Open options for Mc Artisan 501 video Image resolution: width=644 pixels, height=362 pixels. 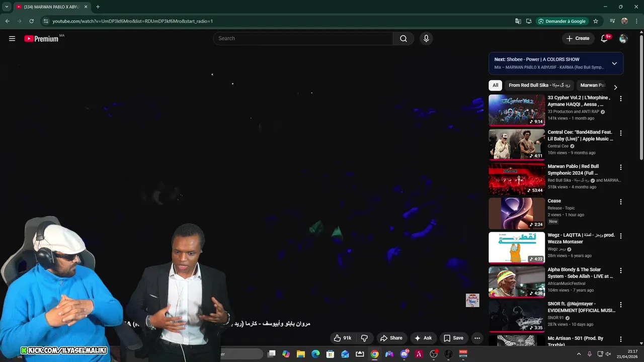(x=620, y=339)
